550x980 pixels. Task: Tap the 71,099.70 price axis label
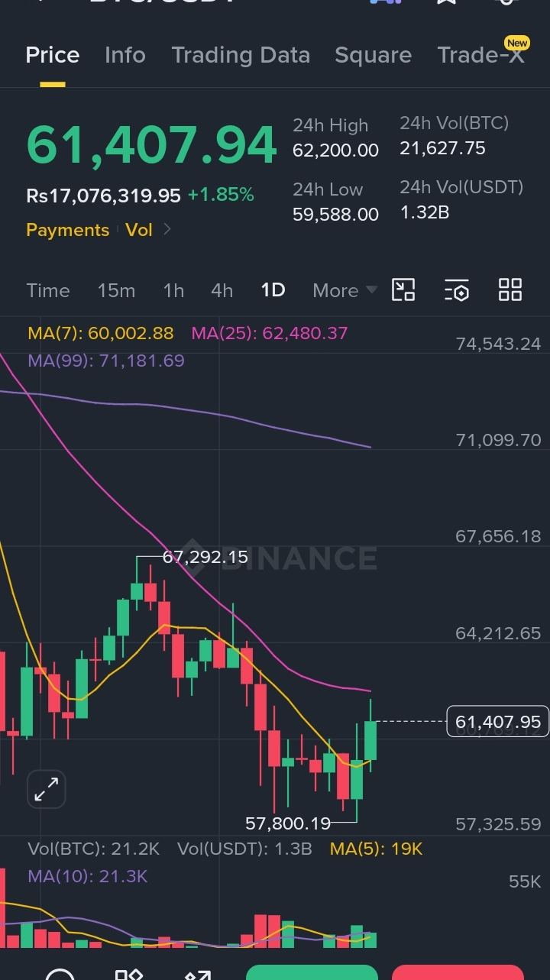(x=498, y=440)
